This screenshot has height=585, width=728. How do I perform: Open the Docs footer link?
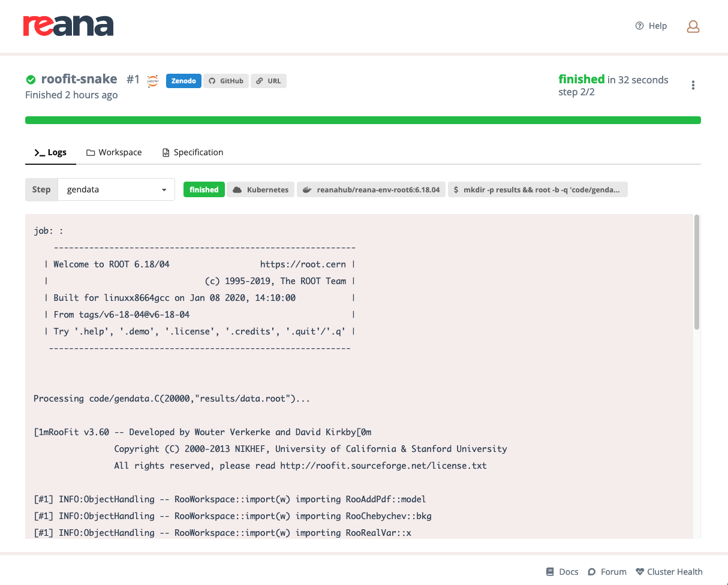pyautogui.click(x=562, y=571)
